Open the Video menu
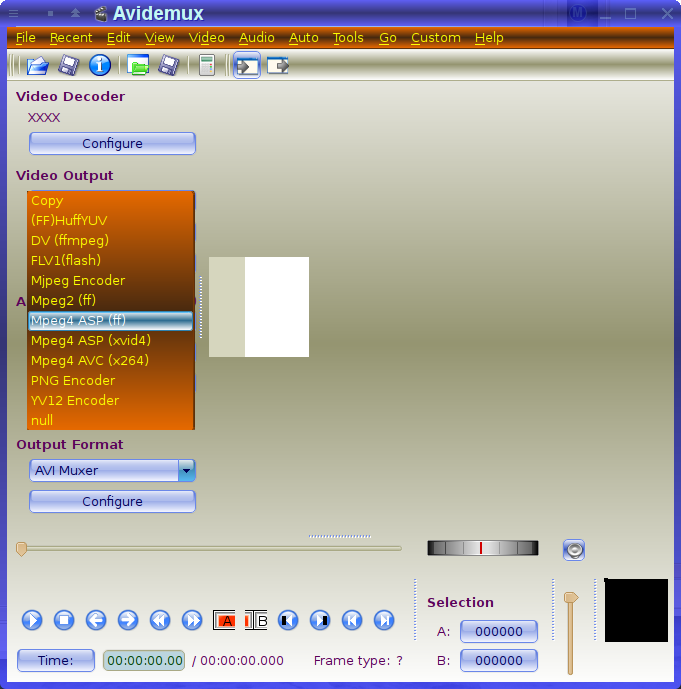Viewport: 681px width, 689px height. (206, 38)
